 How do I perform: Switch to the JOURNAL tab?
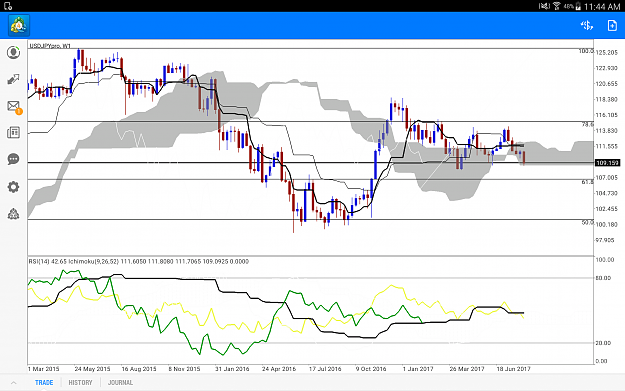point(120,383)
